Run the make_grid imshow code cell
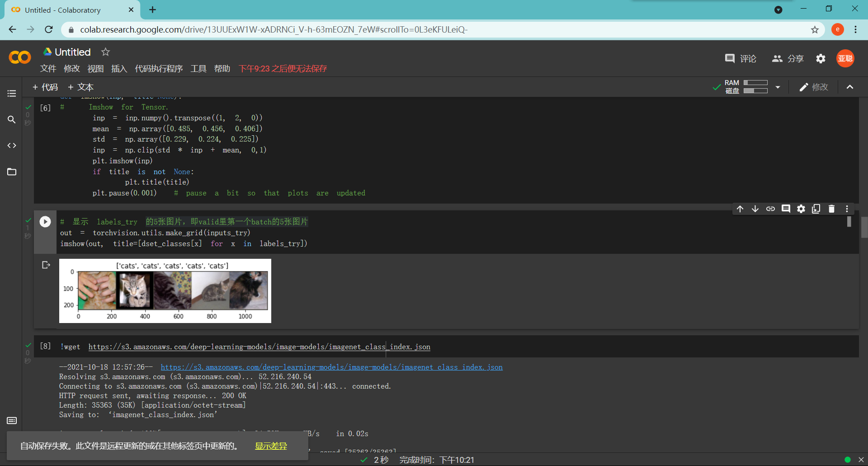Screen dimensions: 868x466 coord(45,222)
